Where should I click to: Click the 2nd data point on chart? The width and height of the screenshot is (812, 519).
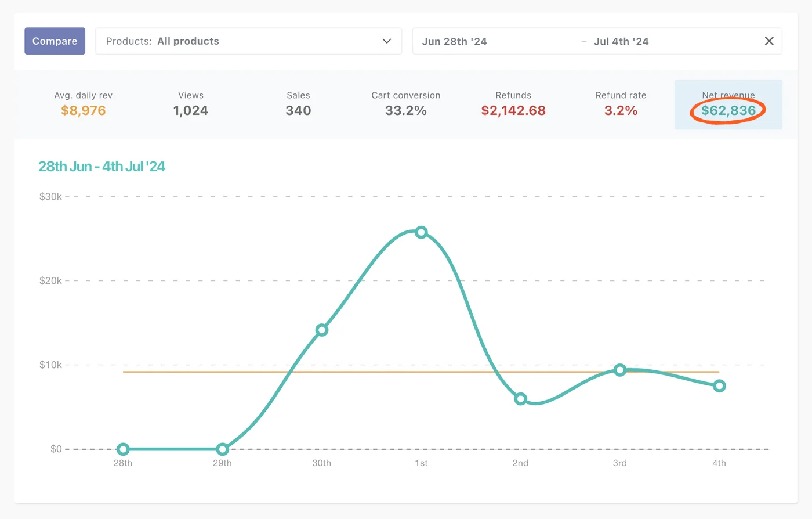[x=521, y=399]
